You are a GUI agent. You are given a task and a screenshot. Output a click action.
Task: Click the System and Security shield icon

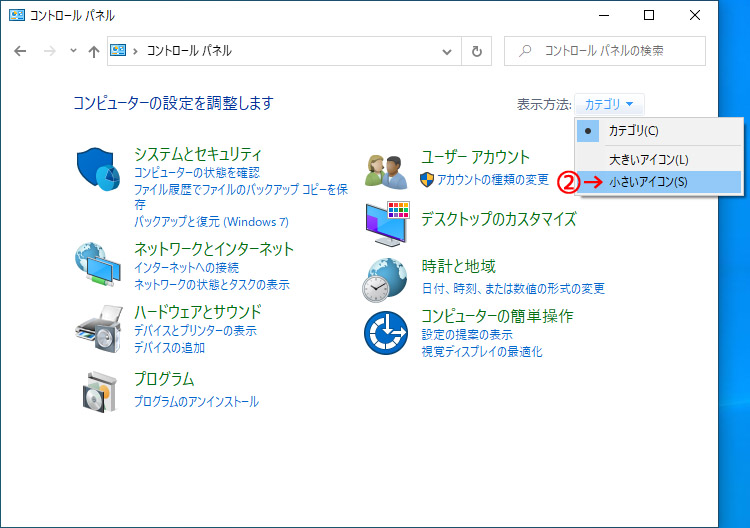pyautogui.click(x=99, y=169)
